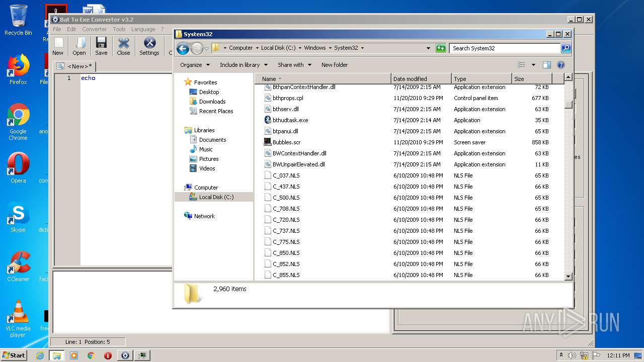The width and height of the screenshot is (644, 362).
Task: Click the New toolbar icon in Bat To Exe Converter
Action: click(58, 46)
